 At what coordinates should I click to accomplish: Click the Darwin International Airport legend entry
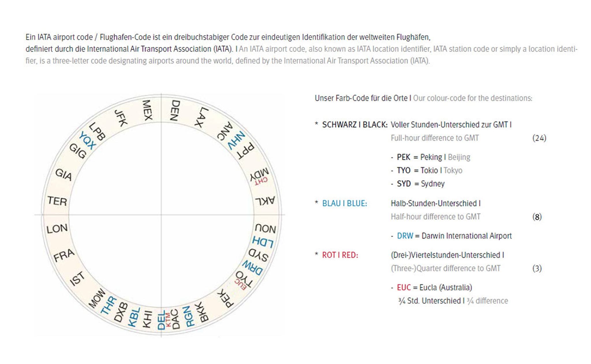[x=454, y=236]
